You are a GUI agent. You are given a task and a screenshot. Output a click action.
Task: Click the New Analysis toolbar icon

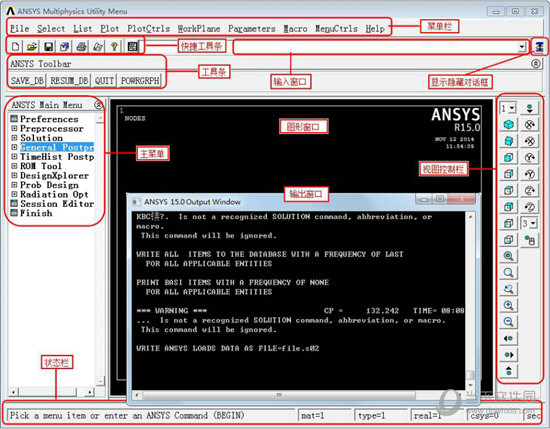point(15,46)
